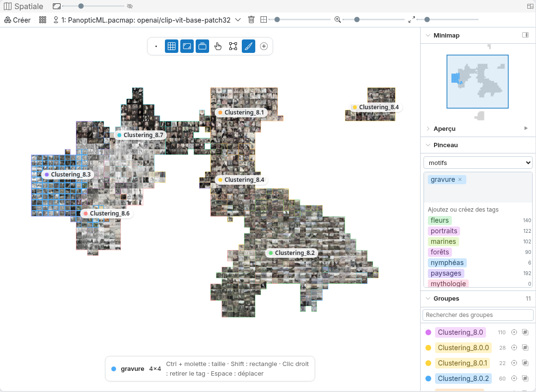Activate the hand pan tool

coord(218,46)
